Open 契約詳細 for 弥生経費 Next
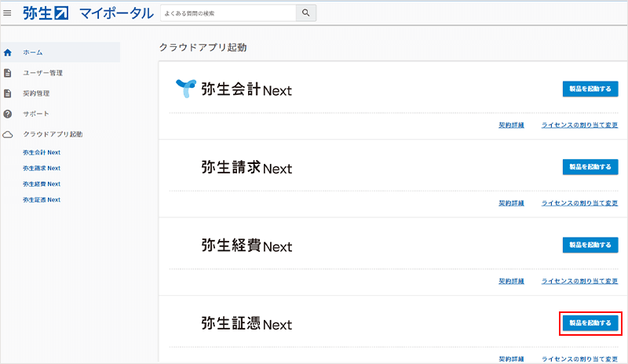628x364 pixels. click(x=512, y=281)
